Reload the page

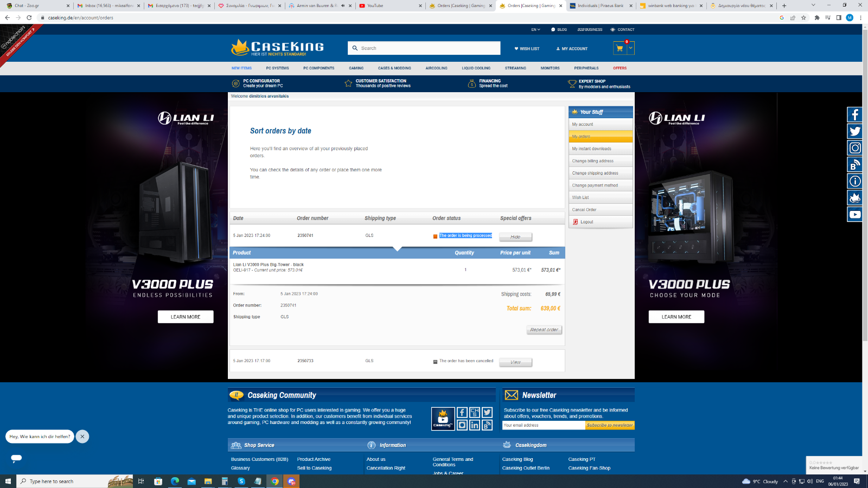(29, 17)
